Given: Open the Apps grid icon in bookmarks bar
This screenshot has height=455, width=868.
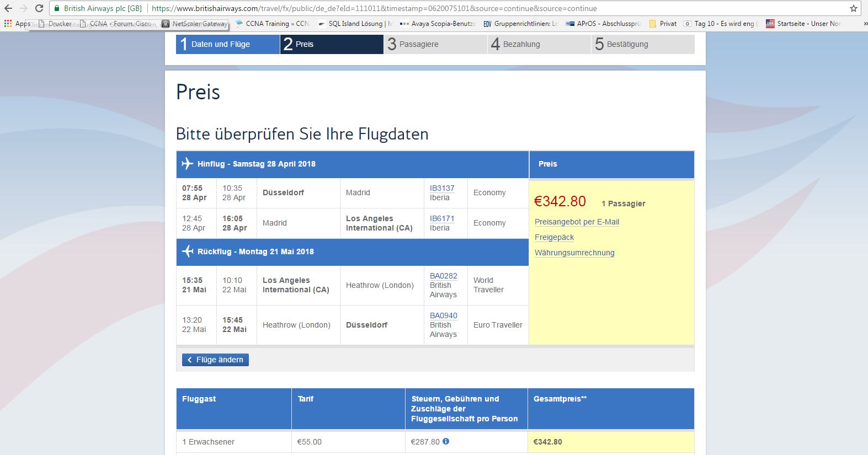Looking at the screenshot, I should coord(8,24).
